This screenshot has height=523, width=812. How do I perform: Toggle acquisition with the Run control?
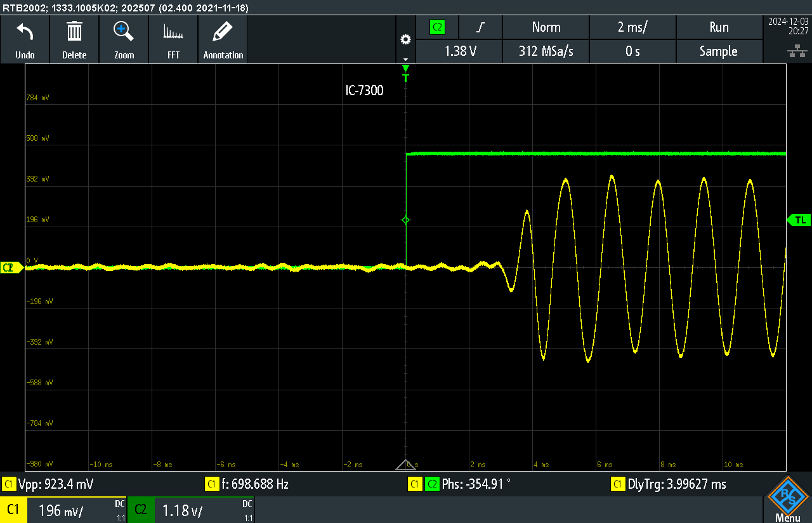pyautogui.click(x=719, y=27)
